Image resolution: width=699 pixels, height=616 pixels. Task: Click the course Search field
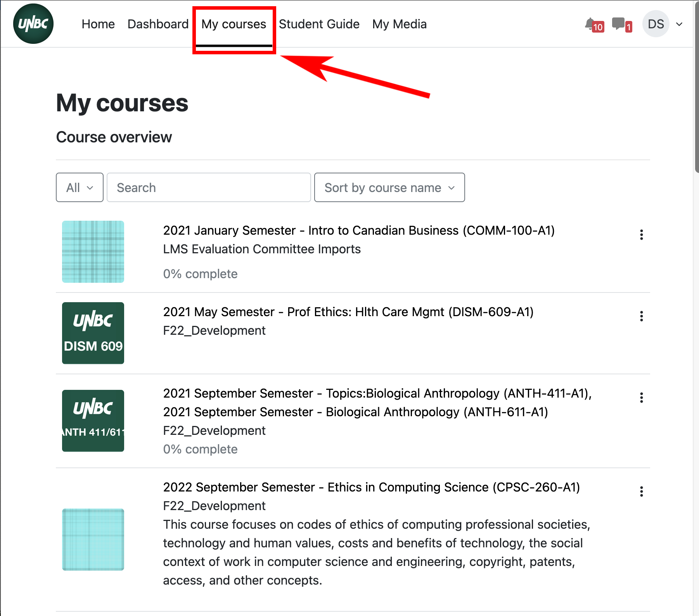[x=209, y=188]
